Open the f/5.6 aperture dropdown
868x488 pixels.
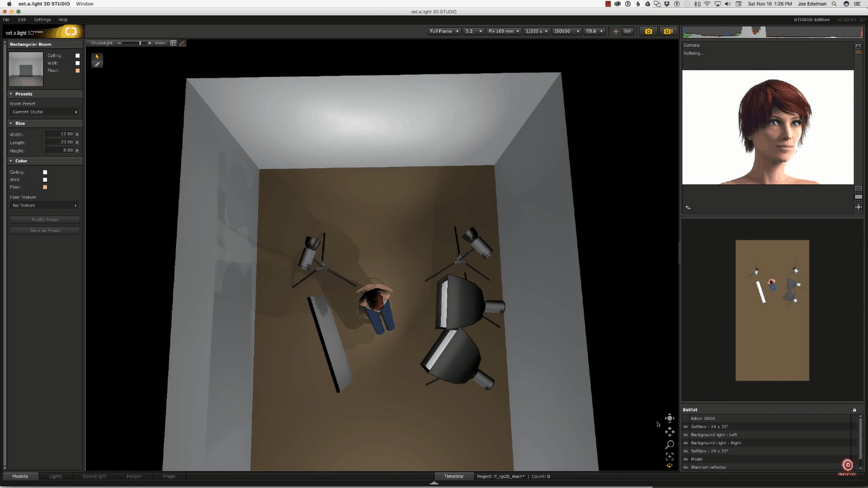click(x=595, y=31)
